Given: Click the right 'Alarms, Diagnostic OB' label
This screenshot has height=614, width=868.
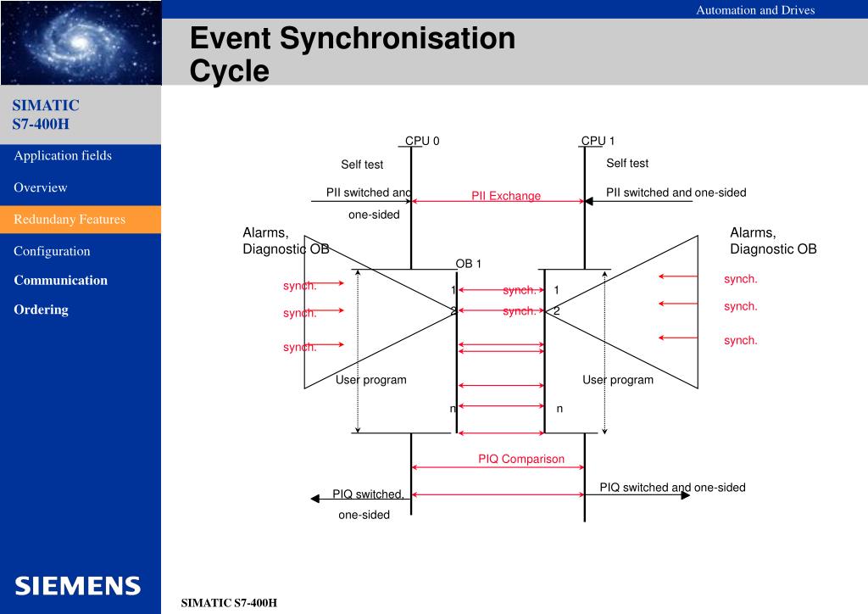Looking at the screenshot, I should pos(773,241).
